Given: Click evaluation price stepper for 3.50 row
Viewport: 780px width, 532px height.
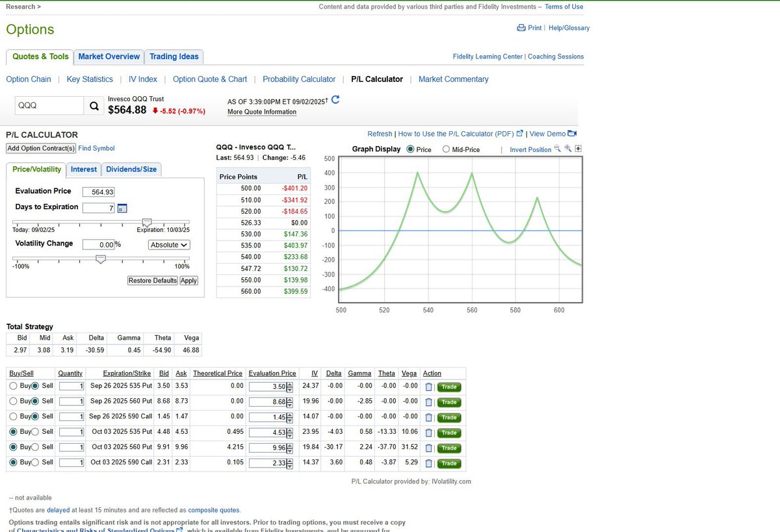Looking at the screenshot, I should pyautogui.click(x=291, y=387).
